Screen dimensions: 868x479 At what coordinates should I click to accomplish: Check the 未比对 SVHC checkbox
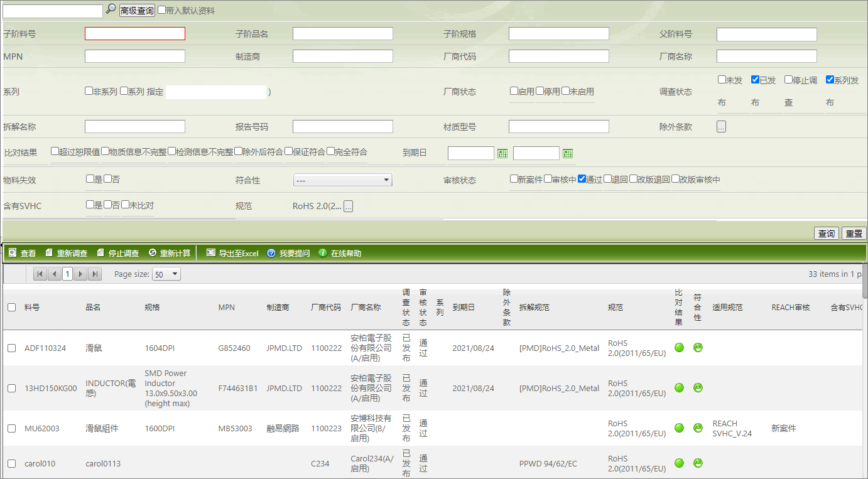(x=125, y=205)
